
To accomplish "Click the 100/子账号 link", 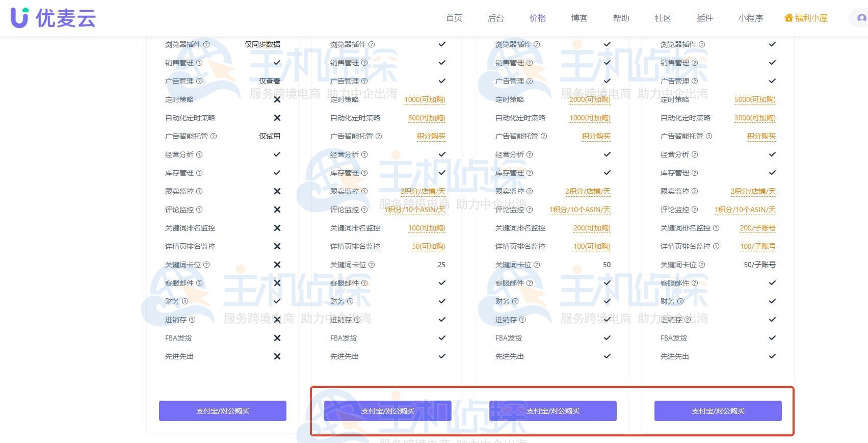I will coord(758,246).
